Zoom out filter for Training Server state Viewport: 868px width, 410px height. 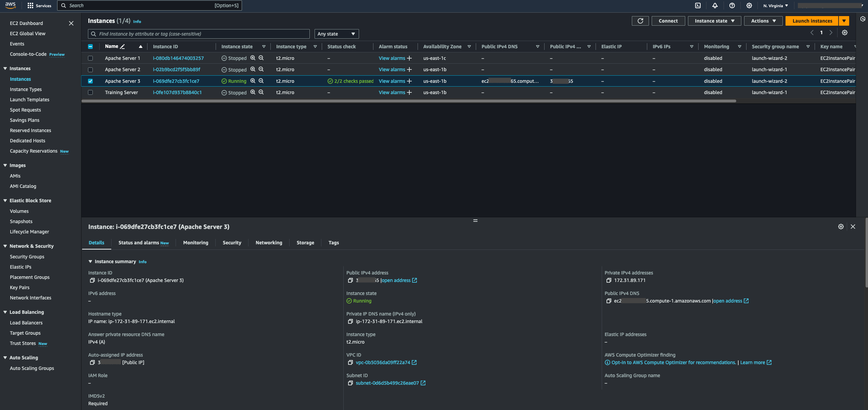click(x=261, y=92)
